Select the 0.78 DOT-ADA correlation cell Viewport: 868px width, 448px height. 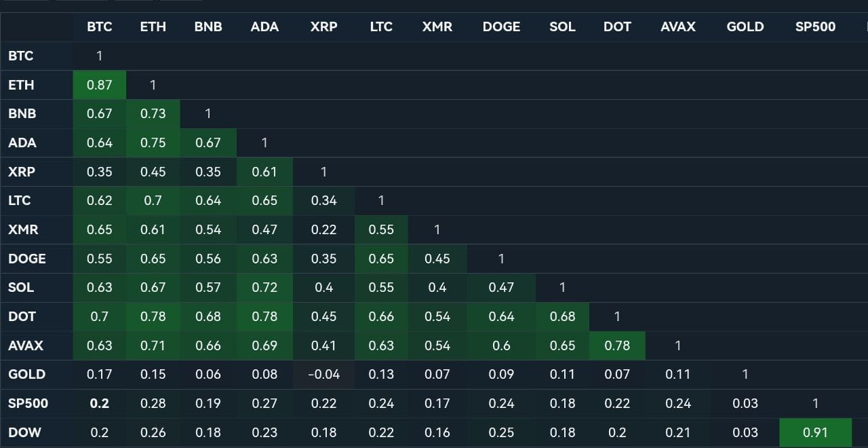tap(264, 316)
